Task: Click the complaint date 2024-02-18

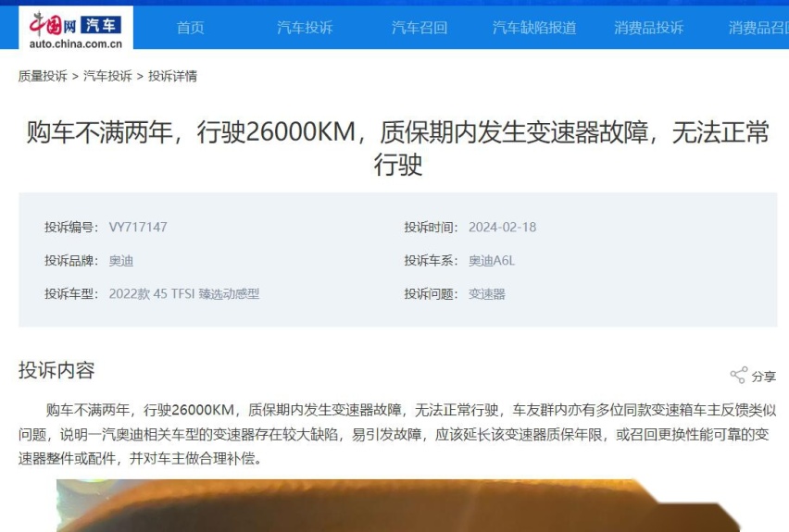Action: tap(502, 228)
